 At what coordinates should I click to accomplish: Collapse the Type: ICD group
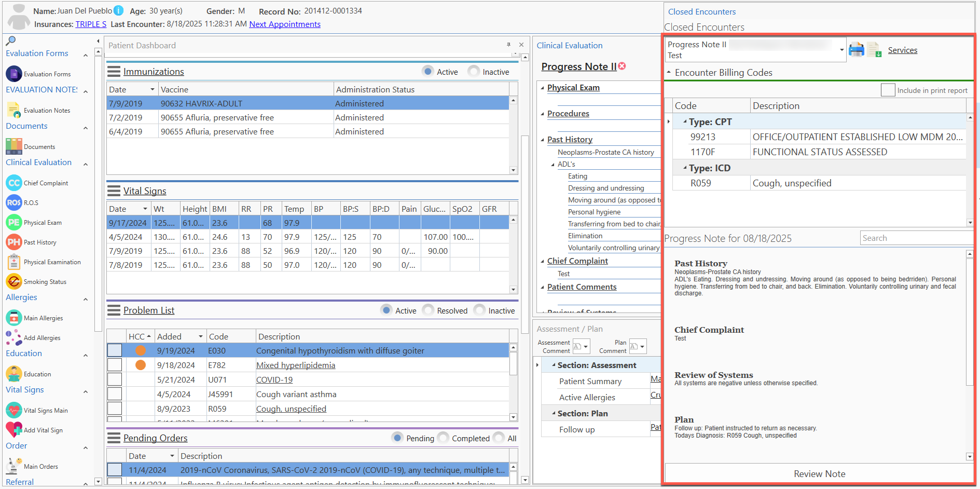pyautogui.click(x=685, y=168)
